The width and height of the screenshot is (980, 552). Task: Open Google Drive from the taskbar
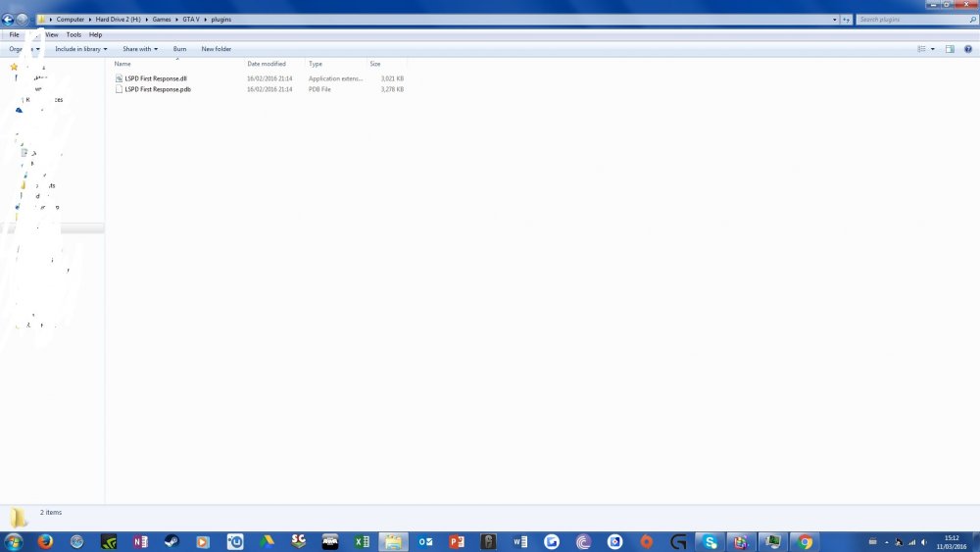267,541
